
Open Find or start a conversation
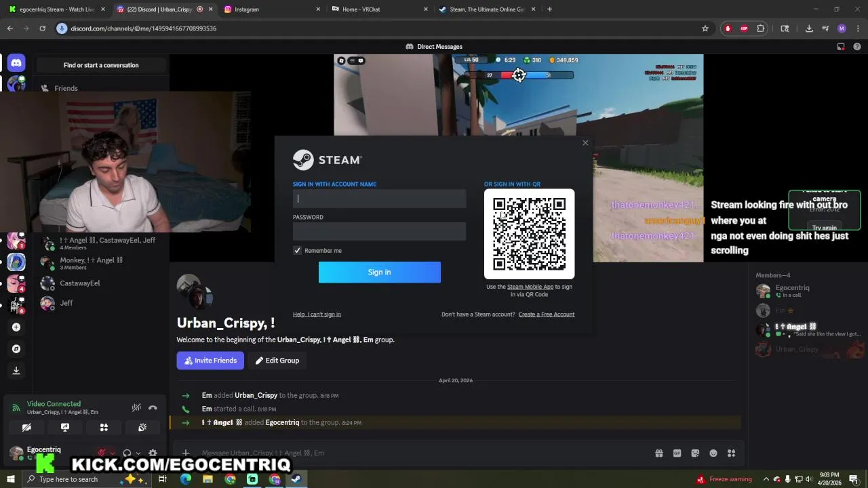[x=101, y=65]
